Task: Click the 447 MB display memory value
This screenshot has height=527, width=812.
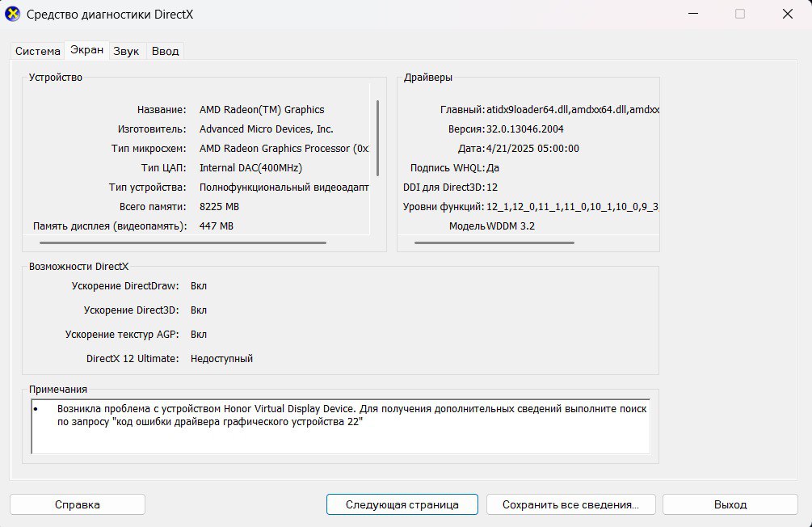Action: pos(217,226)
